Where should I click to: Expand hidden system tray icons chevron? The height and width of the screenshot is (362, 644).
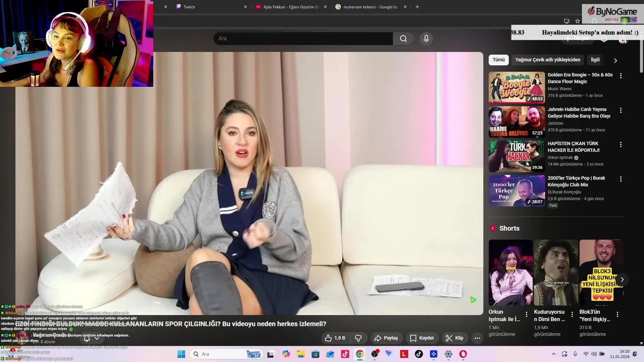pos(553,354)
